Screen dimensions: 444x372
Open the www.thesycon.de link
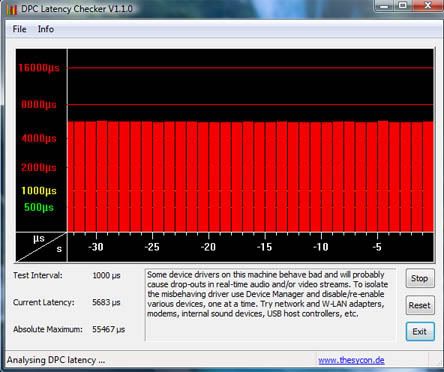[x=351, y=360]
